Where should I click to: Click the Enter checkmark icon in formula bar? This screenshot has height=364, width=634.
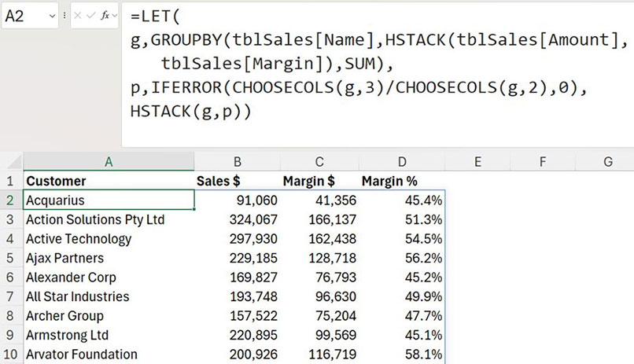(92, 16)
